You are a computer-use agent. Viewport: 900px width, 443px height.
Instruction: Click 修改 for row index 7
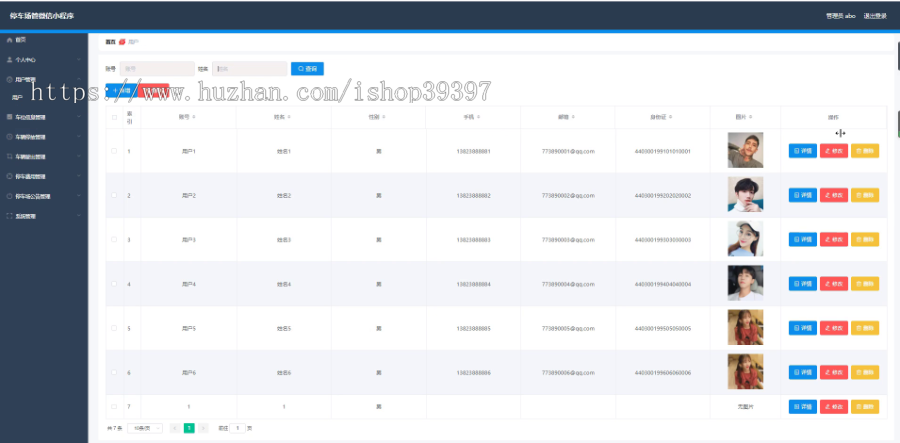click(833, 406)
